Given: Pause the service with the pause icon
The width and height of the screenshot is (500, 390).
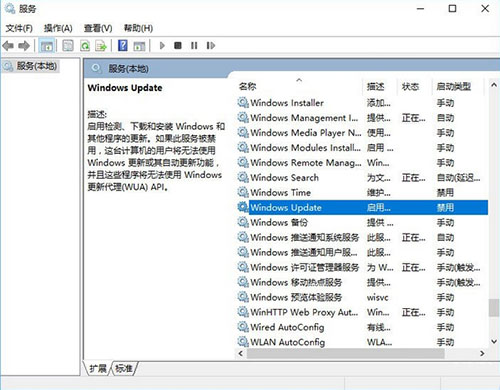Looking at the screenshot, I should (194, 45).
